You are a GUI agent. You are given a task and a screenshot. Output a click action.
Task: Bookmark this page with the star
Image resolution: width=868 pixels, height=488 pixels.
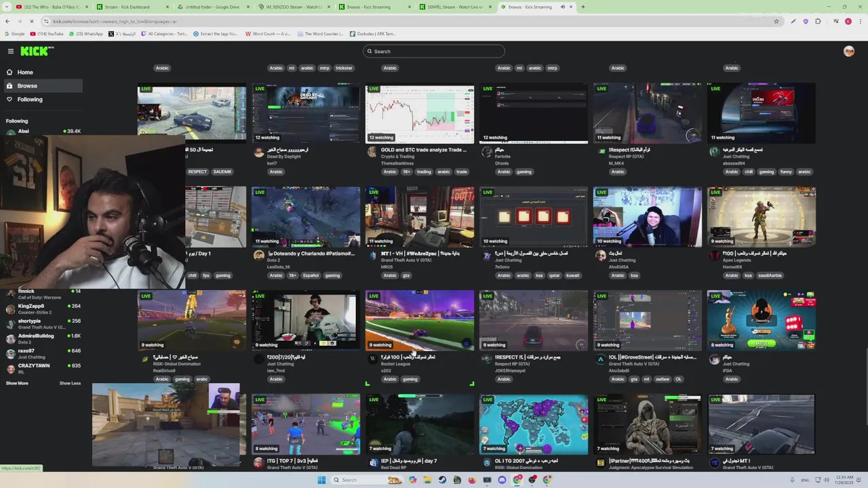pyautogui.click(x=776, y=22)
